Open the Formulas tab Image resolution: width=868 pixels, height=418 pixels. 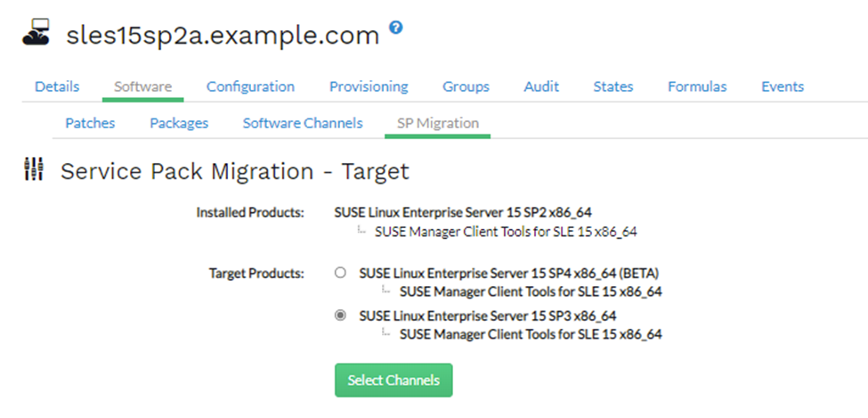(697, 86)
